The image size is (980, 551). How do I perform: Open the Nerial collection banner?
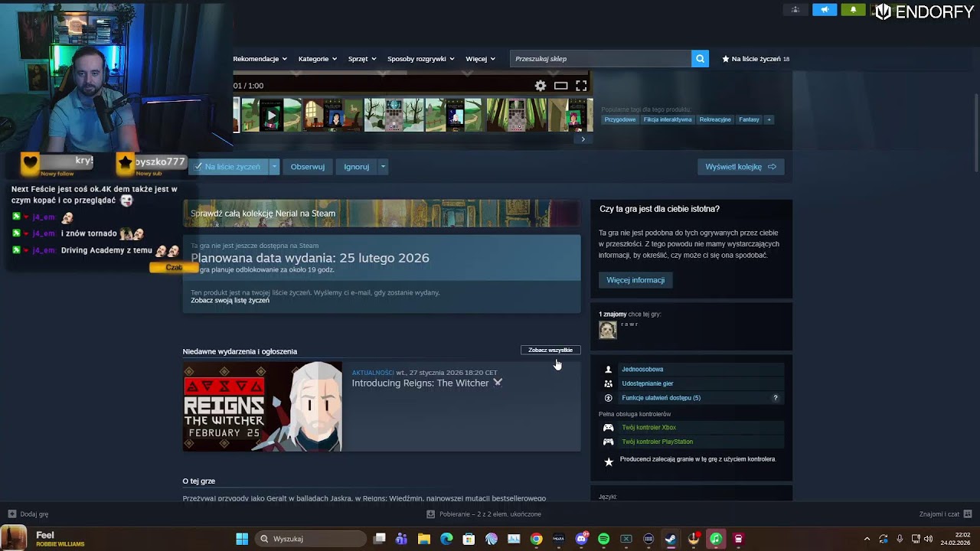point(381,214)
